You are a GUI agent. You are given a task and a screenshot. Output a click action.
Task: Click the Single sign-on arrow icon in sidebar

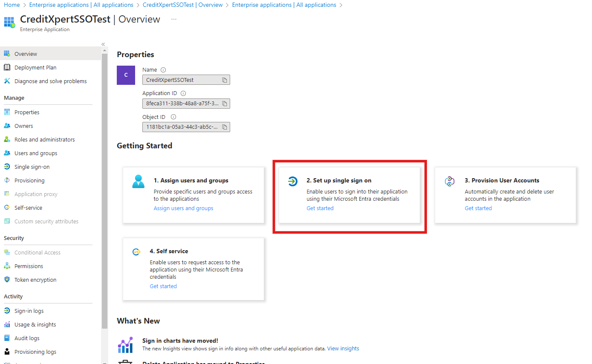7,167
